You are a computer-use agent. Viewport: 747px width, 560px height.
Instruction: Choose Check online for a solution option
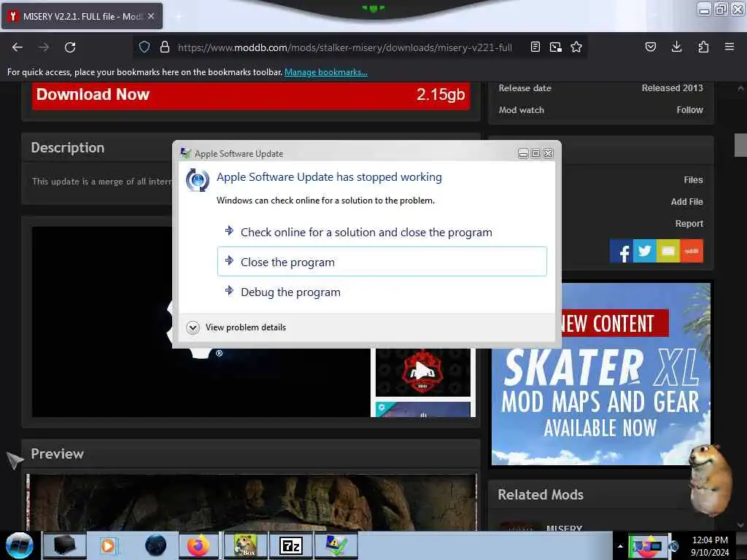coord(382,233)
